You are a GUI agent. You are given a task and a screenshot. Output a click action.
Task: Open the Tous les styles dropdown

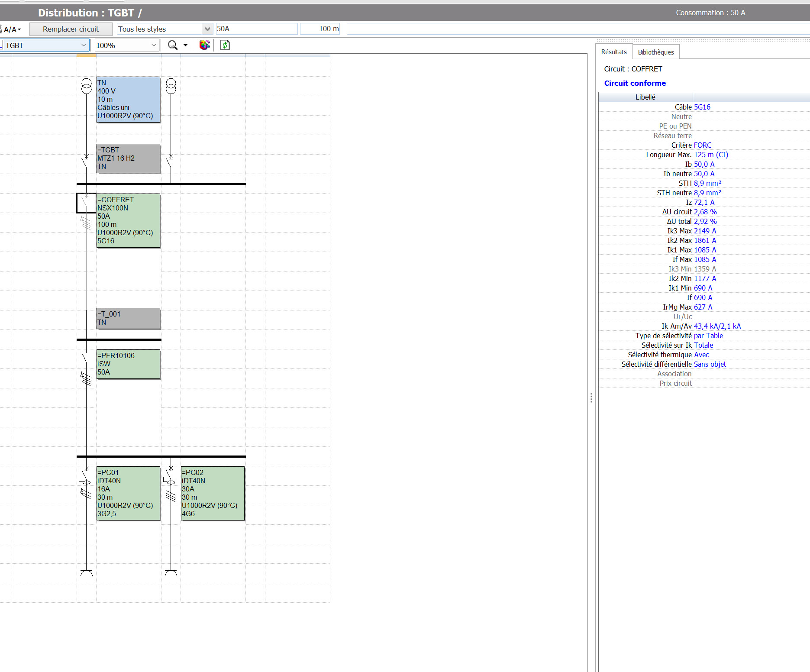207,29
